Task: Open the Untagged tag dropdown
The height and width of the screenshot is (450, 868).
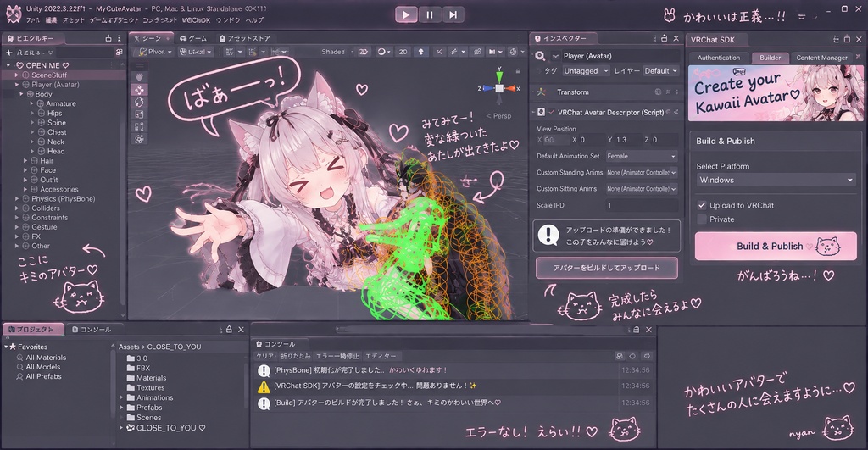Action: (x=586, y=71)
